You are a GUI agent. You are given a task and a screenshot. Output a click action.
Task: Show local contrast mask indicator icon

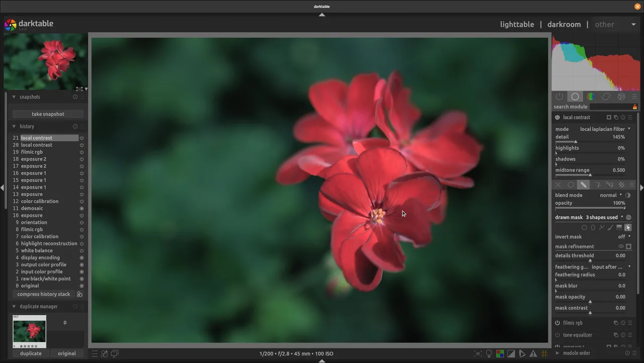point(609,117)
